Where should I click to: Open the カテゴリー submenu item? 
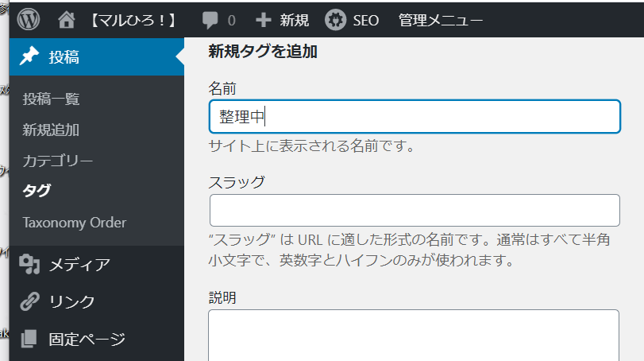tap(58, 161)
